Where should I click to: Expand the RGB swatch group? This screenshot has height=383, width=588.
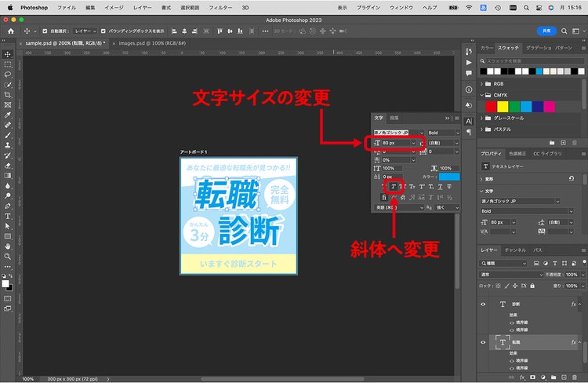pyautogui.click(x=482, y=84)
